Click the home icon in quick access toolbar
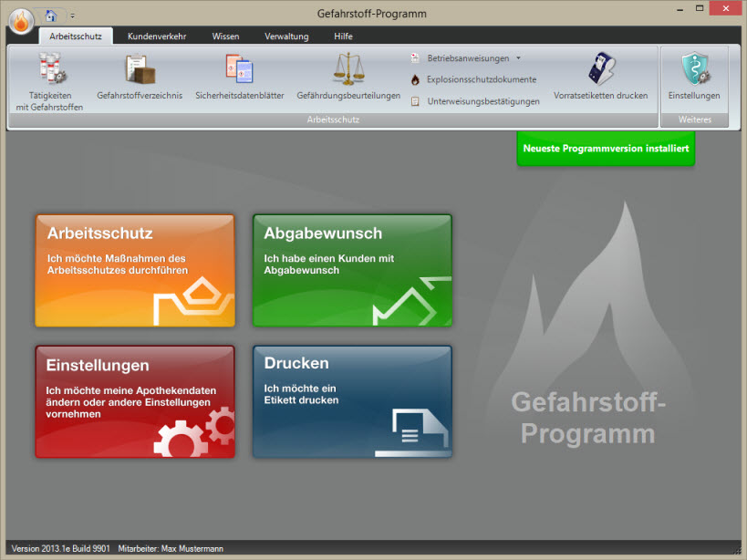The height and width of the screenshot is (560, 747). pyautogui.click(x=51, y=16)
